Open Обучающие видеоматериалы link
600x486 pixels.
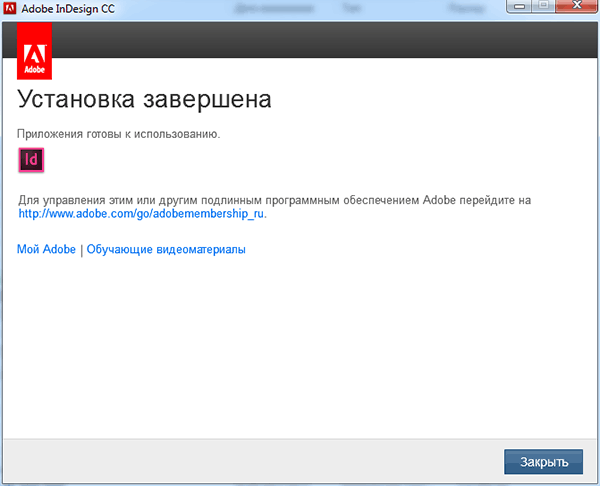(166, 249)
